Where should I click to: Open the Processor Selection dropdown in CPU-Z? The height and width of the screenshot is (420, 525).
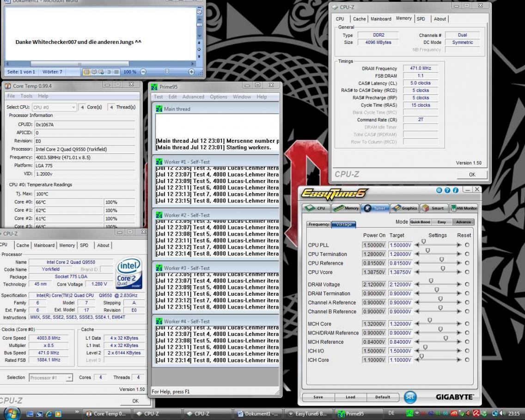[50, 377]
